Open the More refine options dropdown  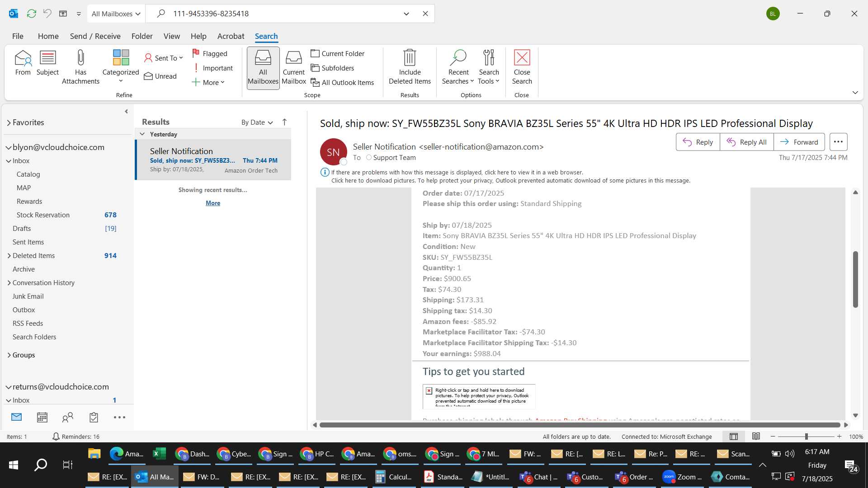[x=208, y=82]
